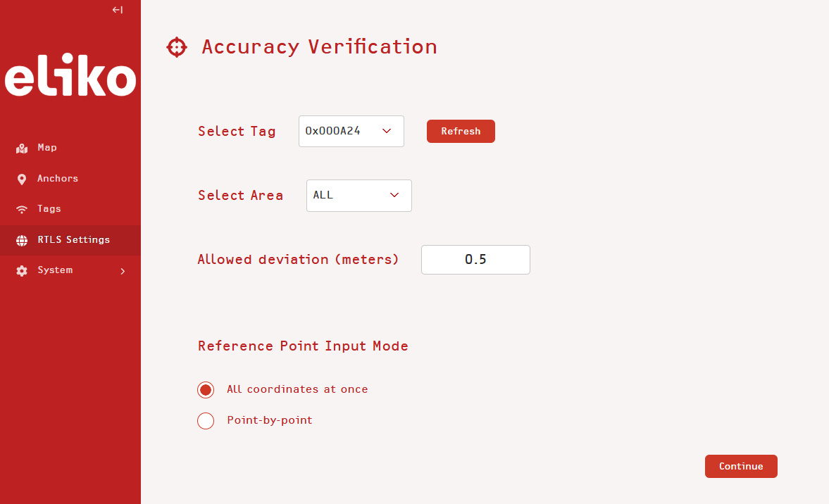The height and width of the screenshot is (504, 829).
Task: Collapse the sidebar with the arrow icon
Action: [118, 10]
